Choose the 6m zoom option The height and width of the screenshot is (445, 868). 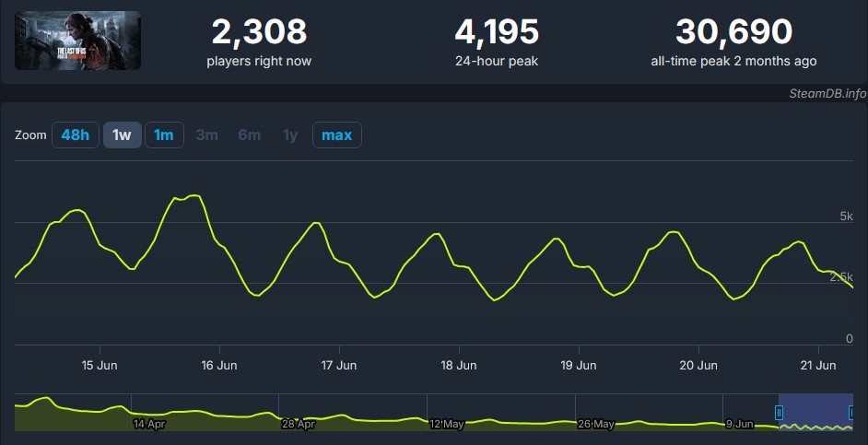tap(250, 135)
